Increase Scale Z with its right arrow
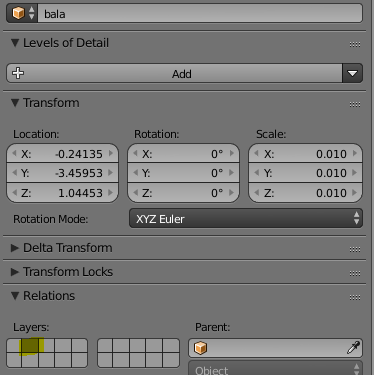 pyautogui.click(x=355, y=192)
